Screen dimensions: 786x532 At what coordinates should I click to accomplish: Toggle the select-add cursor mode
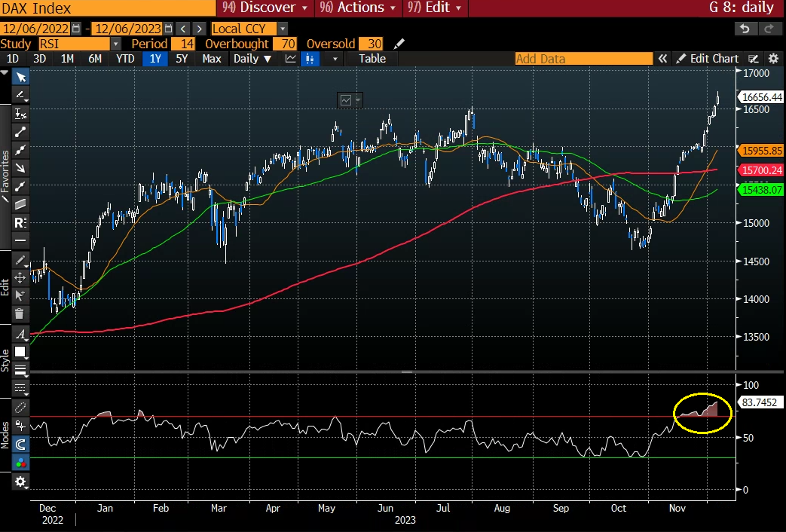pos(20,295)
